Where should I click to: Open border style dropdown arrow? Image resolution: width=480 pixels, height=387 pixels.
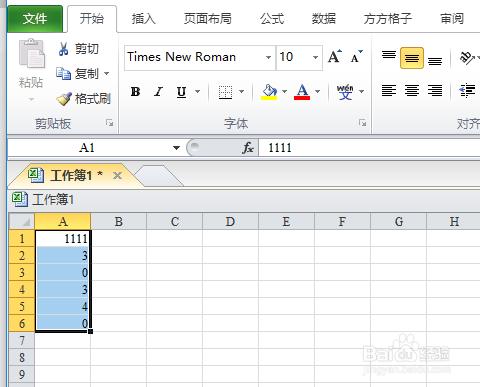(x=241, y=91)
